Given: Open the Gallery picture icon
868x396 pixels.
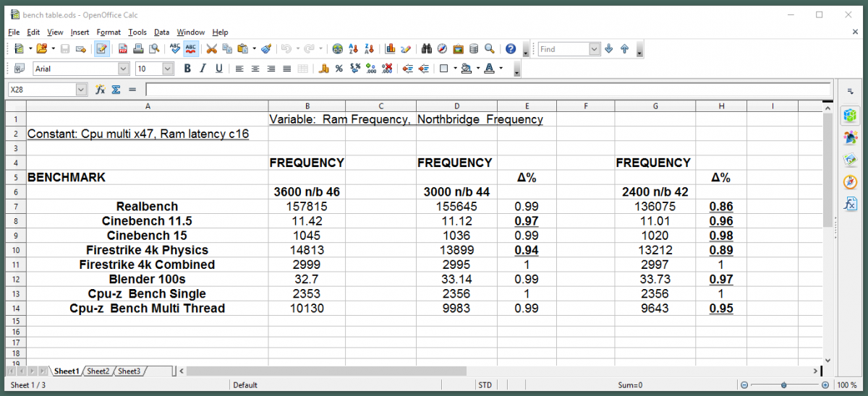Looking at the screenshot, I should 459,49.
